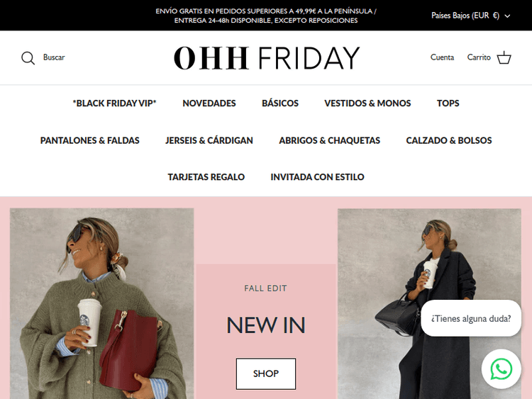Expand the Países Bajos currency selector
Image resolution: width=532 pixels, height=399 pixels.
pos(470,16)
